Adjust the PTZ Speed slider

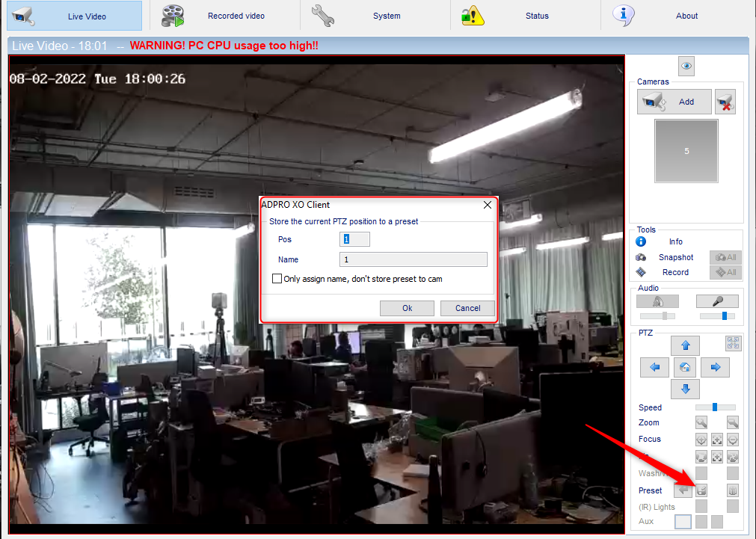716,407
